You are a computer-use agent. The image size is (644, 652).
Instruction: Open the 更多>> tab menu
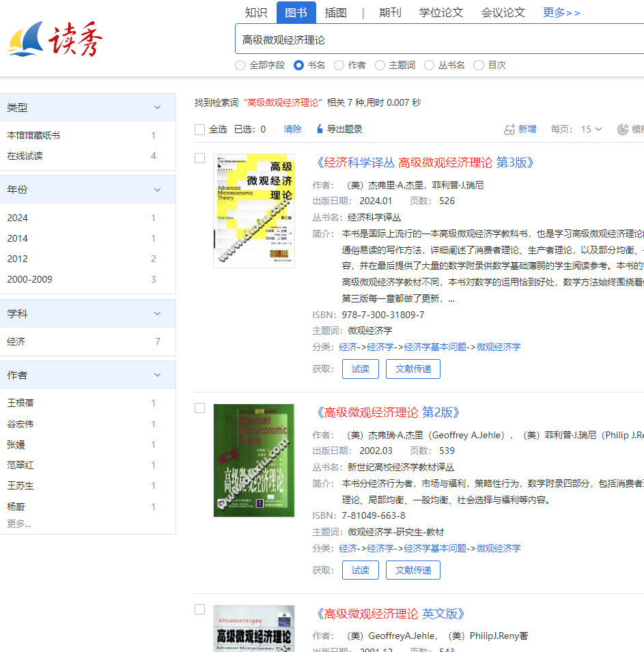click(561, 12)
